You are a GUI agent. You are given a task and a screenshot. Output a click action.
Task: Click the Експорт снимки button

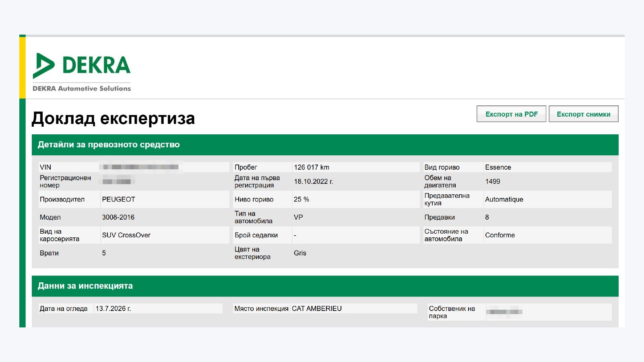coord(584,114)
